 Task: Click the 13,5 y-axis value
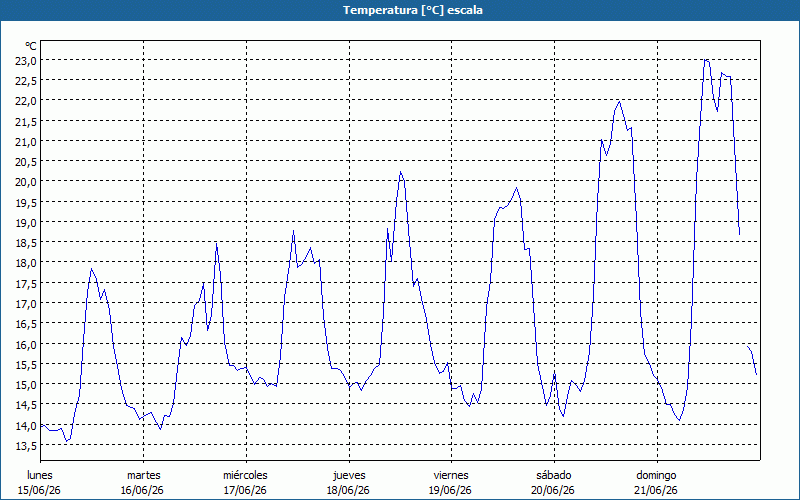tap(26, 445)
